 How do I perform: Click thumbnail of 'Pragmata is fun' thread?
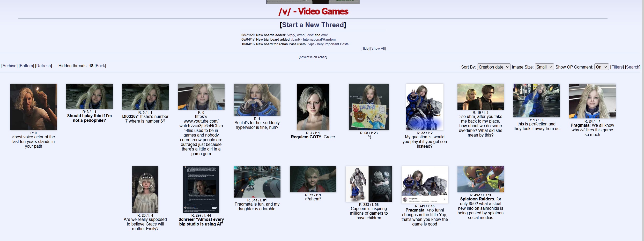tap(257, 182)
